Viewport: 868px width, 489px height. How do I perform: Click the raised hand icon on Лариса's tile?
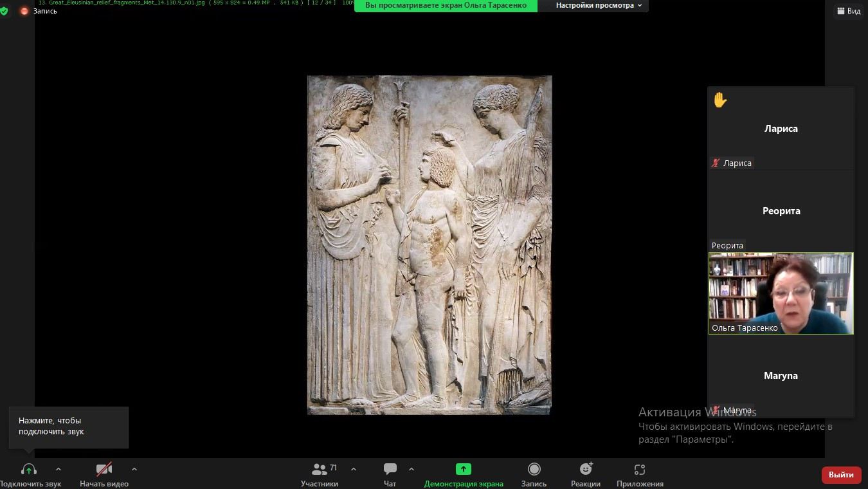pos(720,100)
